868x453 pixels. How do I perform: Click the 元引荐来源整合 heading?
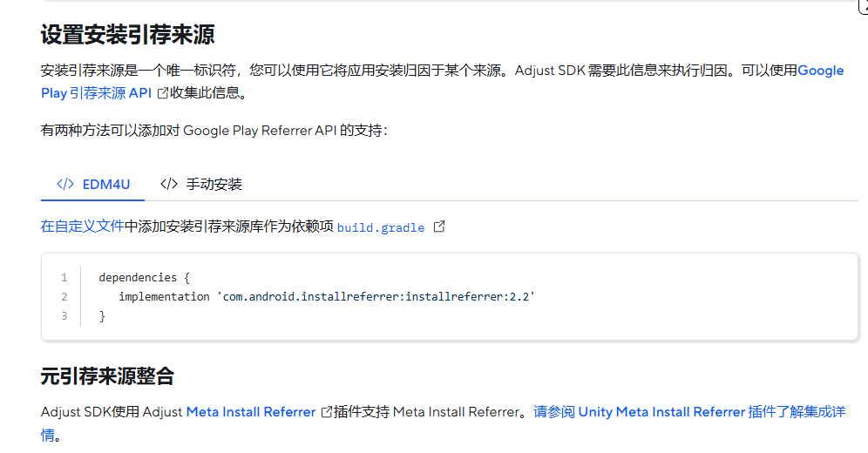tap(107, 375)
